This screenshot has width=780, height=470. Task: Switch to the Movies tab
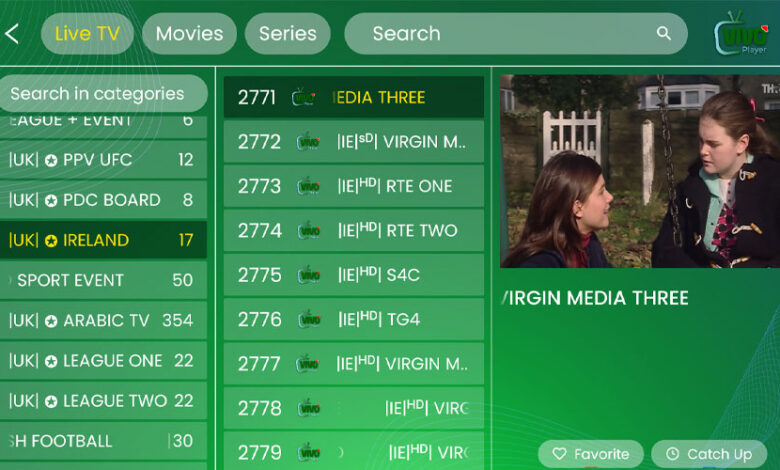click(189, 34)
